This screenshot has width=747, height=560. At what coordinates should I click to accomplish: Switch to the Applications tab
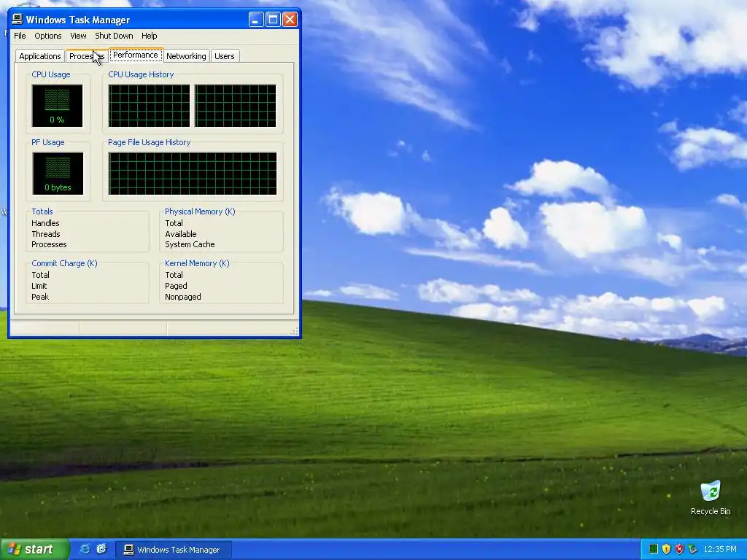click(x=40, y=56)
